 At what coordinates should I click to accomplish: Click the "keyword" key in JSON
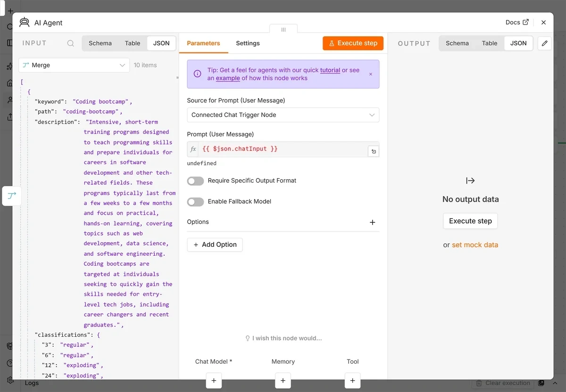50,101
